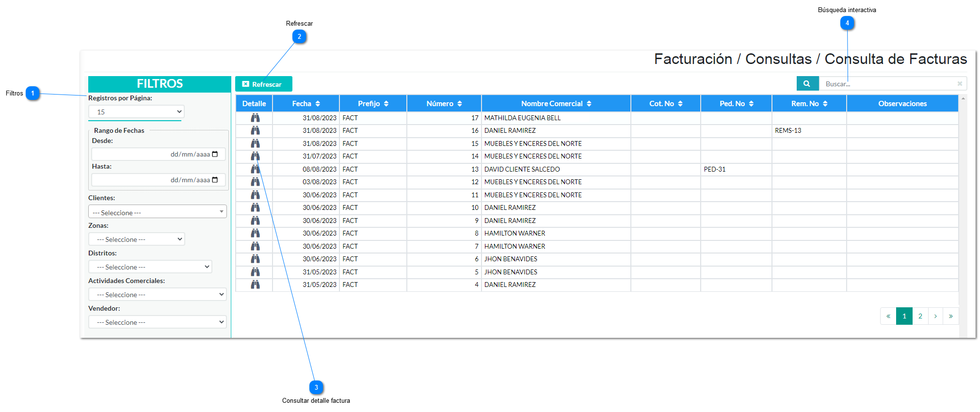Click the table vertical scrollbar up arrow
The width and height of the screenshot is (980, 412).
pyautogui.click(x=963, y=98)
